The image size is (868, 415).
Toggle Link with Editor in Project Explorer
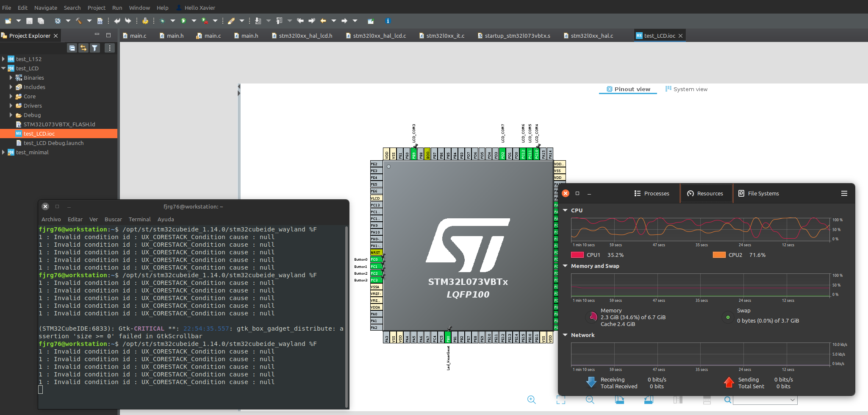click(83, 48)
